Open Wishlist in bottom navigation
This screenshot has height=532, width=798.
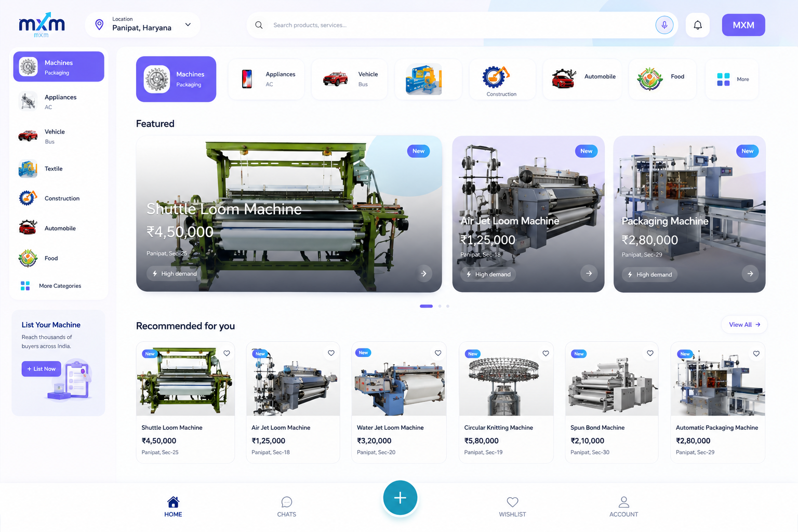512,507
